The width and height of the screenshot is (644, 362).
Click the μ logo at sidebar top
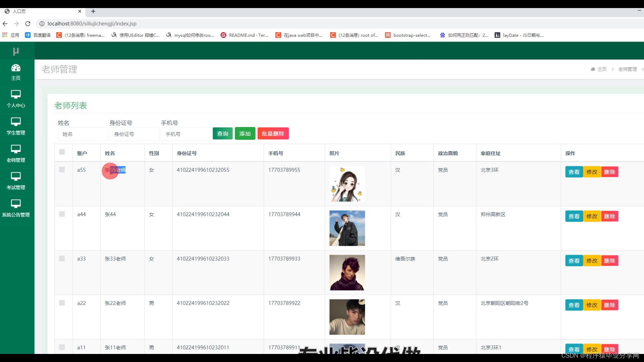(16, 51)
